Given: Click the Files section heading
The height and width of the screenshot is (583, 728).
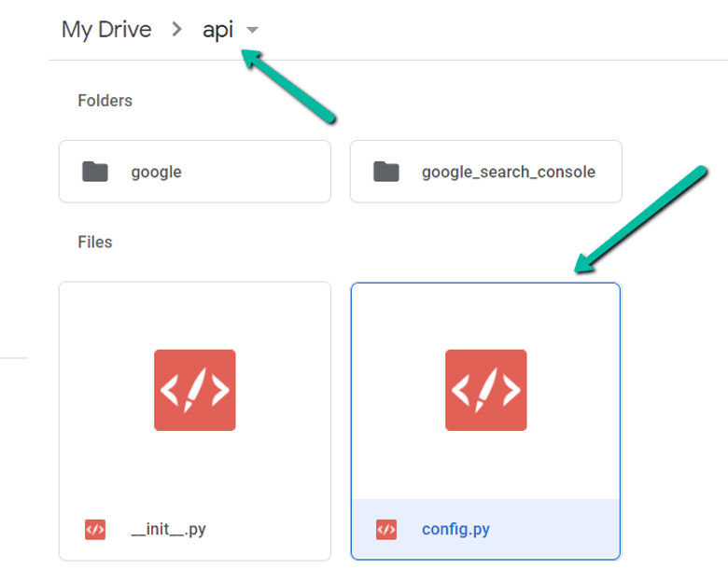Looking at the screenshot, I should pos(94,243).
